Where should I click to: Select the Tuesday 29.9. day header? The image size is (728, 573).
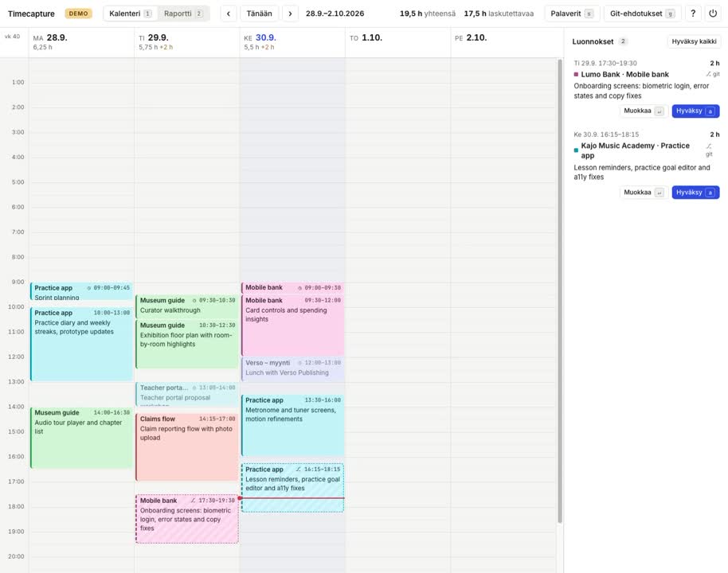click(186, 41)
